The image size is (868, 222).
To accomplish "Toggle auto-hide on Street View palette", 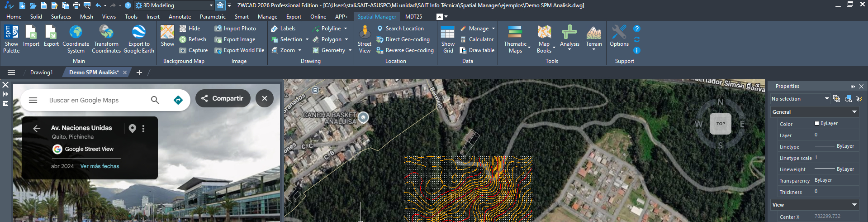I will (5, 94).
